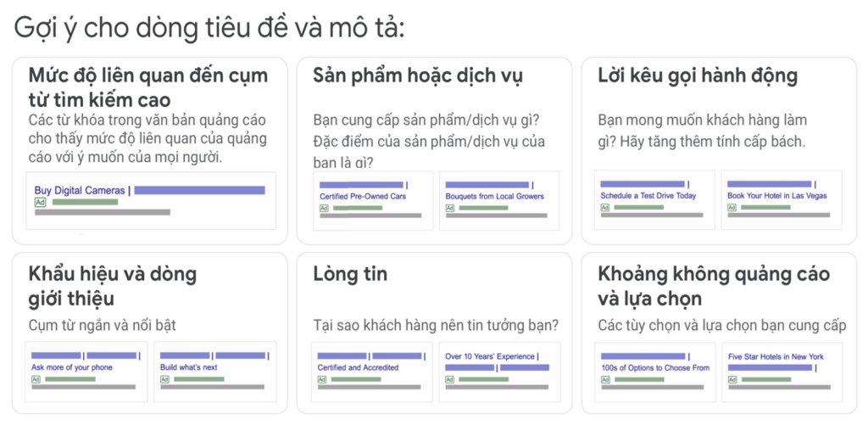Click the Ad badge under Five Star Hotels headline

(x=732, y=379)
